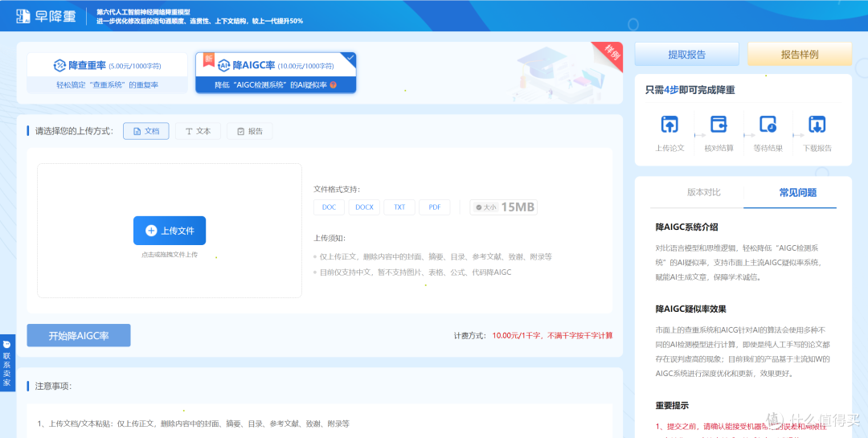Click the document icon in 文档 option
The height and width of the screenshot is (438, 868).
(x=137, y=132)
